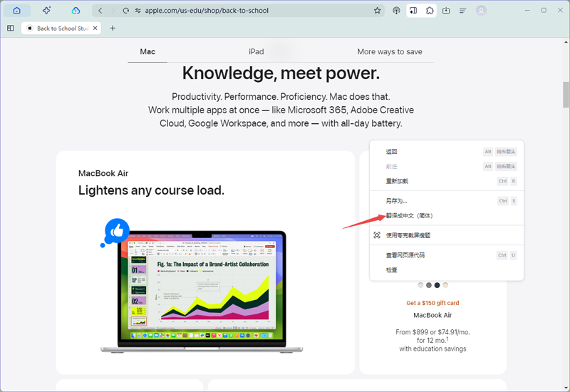
Task: Click 'Lightens any course load.' headline
Action: 151,190
